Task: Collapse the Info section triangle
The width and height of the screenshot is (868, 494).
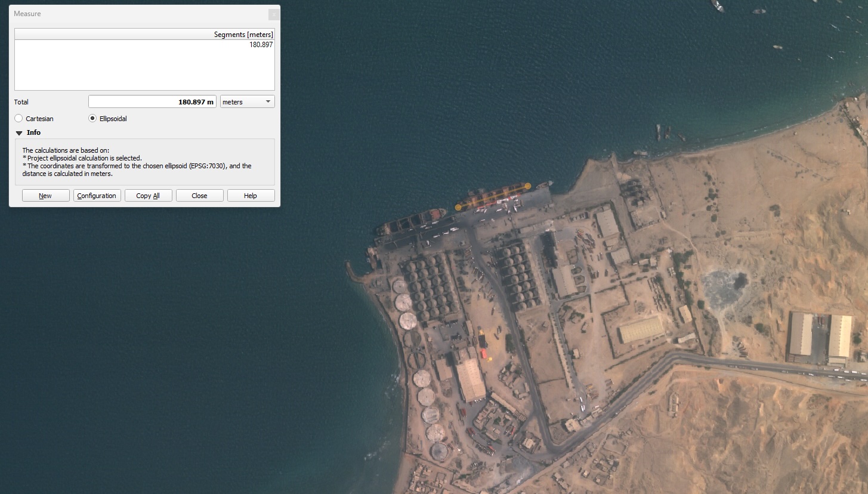Action: coord(19,133)
